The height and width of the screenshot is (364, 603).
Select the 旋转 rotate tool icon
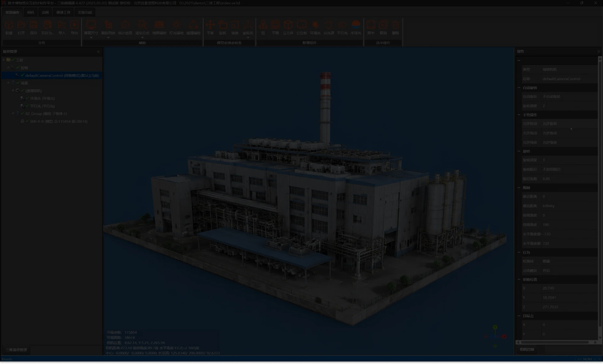pos(223,25)
